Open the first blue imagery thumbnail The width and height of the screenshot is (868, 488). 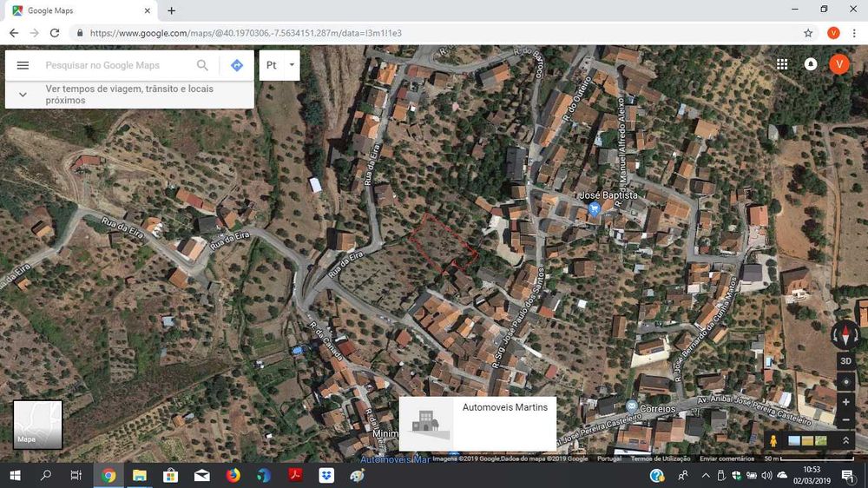click(794, 441)
